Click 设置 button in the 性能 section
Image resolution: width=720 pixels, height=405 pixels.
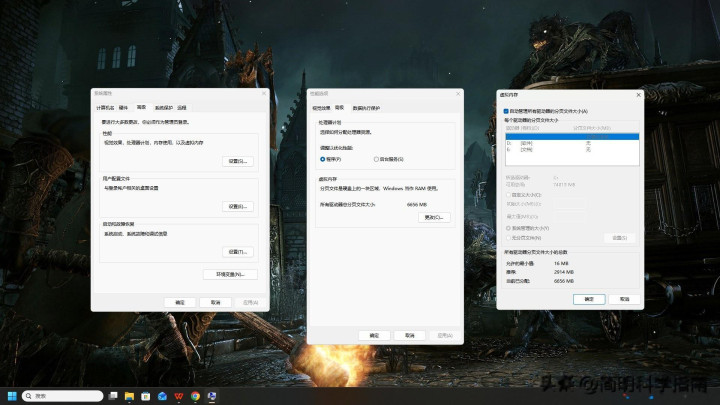click(237, 161)
